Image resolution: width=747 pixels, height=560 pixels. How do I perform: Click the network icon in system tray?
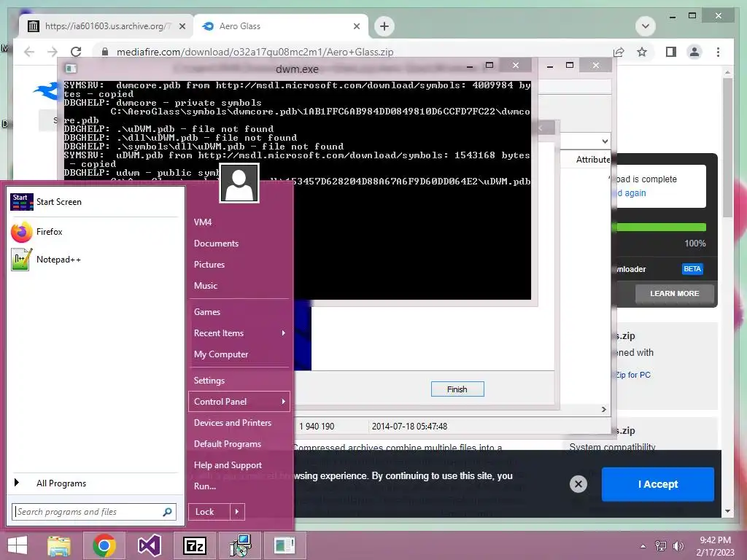pyautogui.click(x=661, y=546)
